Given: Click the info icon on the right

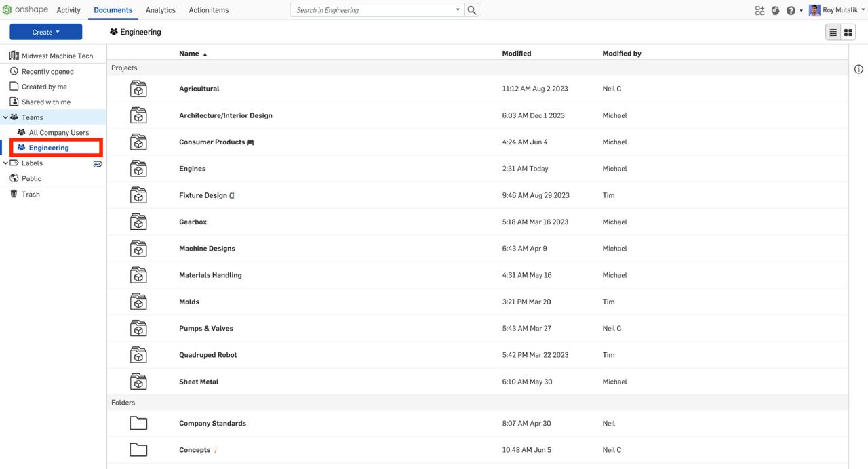Looking at the screenshot, I should point(859,68).
